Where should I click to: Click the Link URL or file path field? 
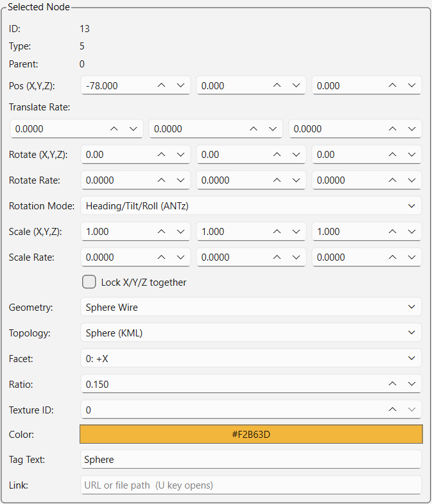pos(251,485)
